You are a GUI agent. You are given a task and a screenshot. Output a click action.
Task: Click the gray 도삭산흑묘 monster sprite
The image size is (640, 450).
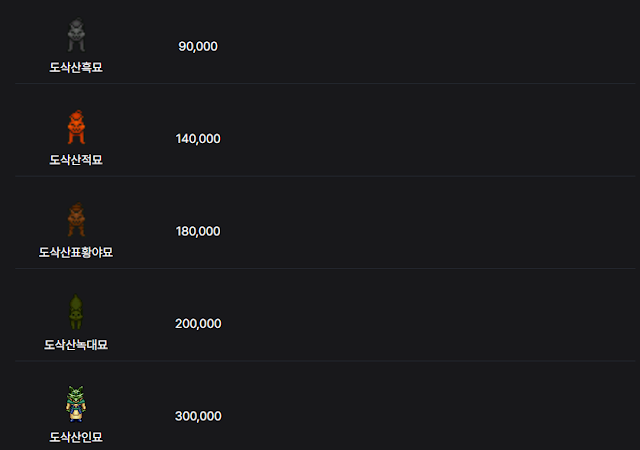pos(76,35)
